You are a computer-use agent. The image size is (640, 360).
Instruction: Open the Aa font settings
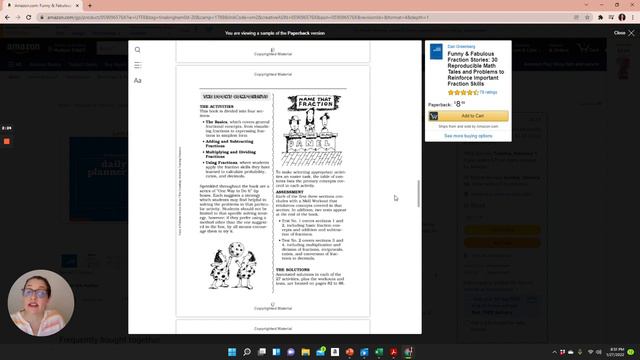138,80
